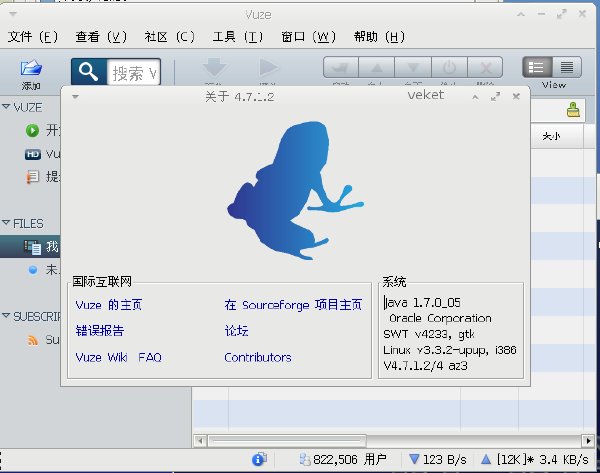Click the yellow brush icon in the table header
This screenshot has height=473, width=600.
(x=573, y=110)
